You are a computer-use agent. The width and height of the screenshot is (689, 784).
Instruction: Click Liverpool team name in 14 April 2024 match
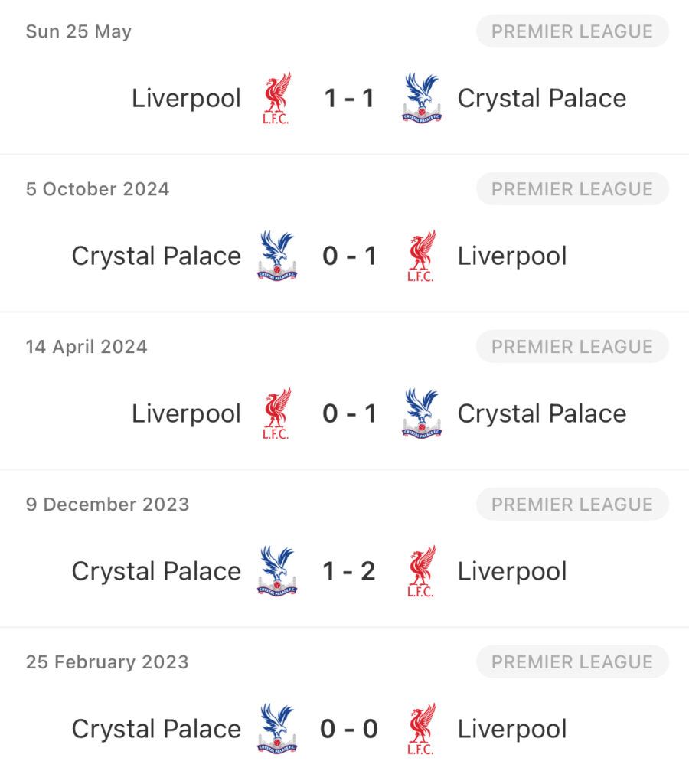187,414
